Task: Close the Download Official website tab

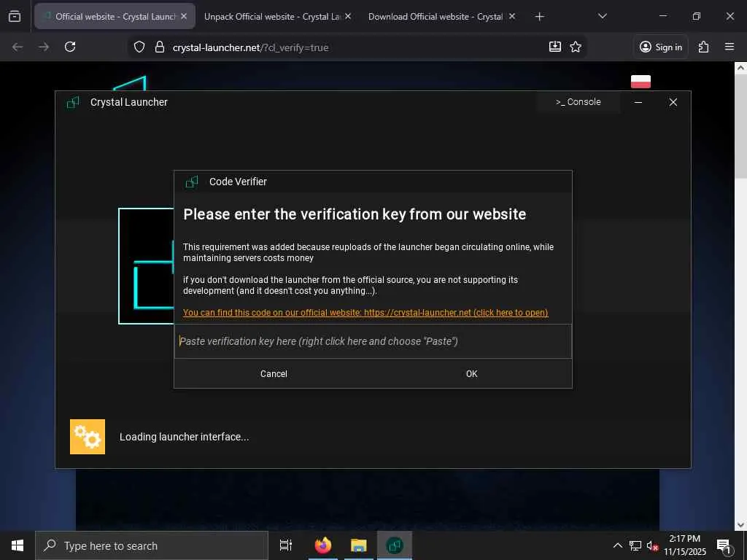Action: tap(511, 16)
